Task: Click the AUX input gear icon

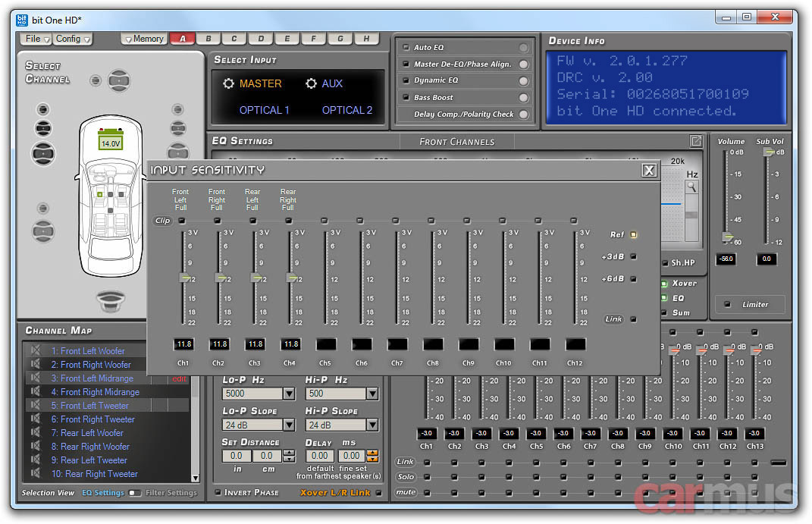Action: click(311, 83)
